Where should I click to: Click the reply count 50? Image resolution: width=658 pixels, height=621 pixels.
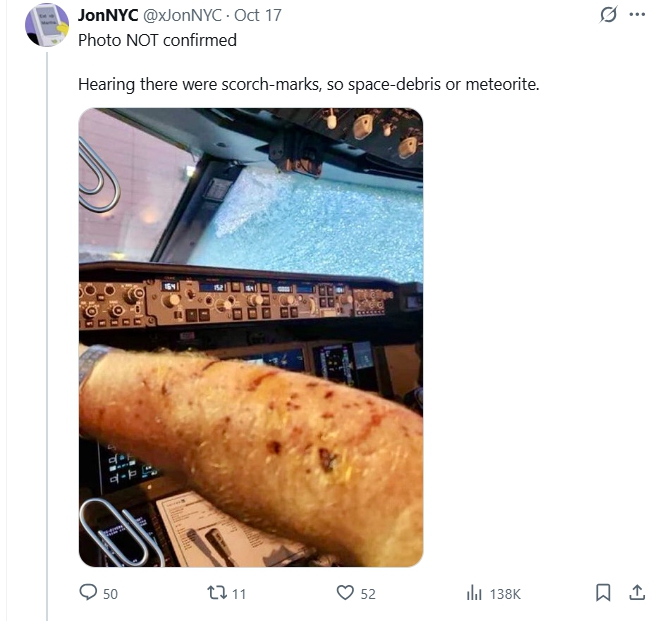coord(110,594)
